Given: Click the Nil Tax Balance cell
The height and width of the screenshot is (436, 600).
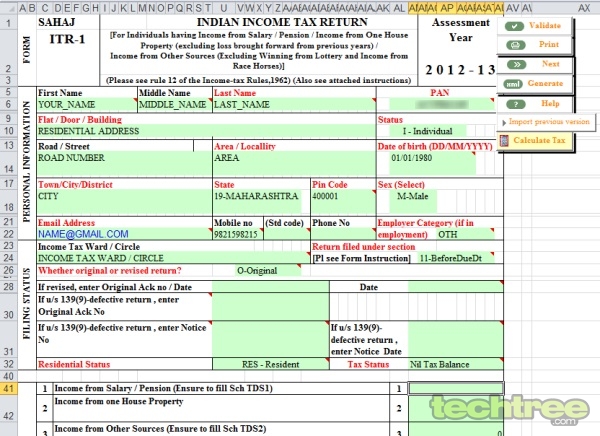Looking at the screenshot, I should 455,364.
